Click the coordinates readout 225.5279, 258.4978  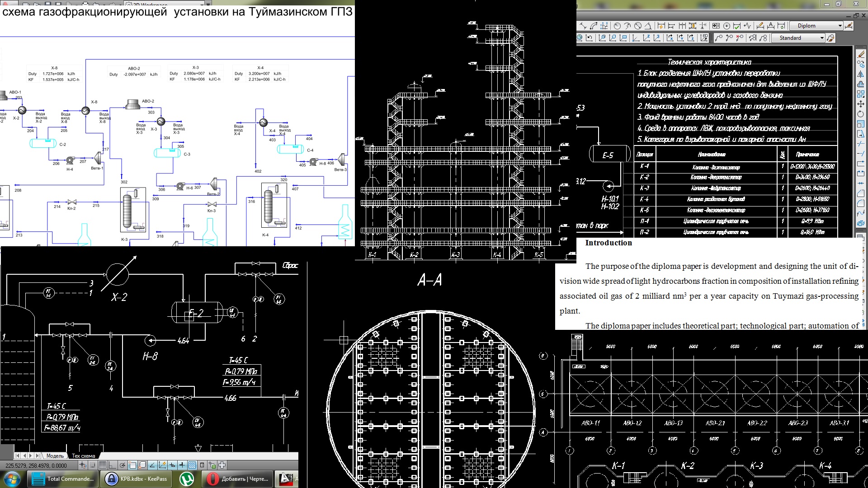36,465
